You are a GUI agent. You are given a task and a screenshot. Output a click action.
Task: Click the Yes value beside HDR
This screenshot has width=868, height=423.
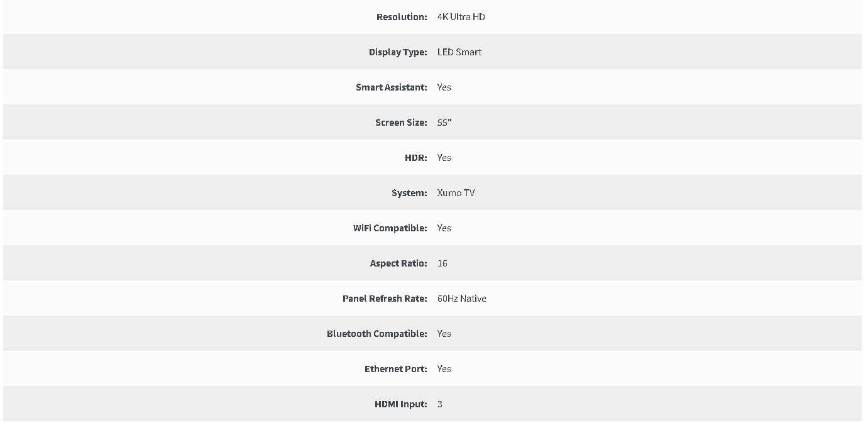(444, 158)
